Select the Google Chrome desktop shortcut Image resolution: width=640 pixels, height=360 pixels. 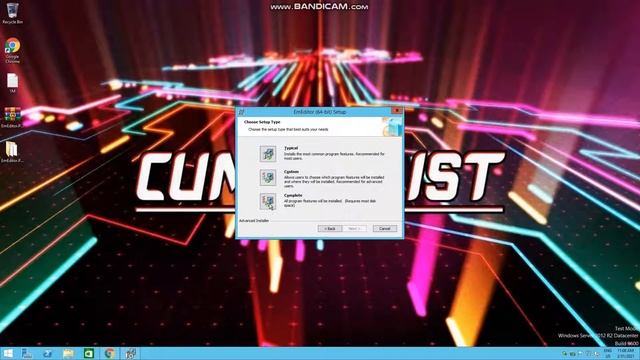tap(12, 50)
